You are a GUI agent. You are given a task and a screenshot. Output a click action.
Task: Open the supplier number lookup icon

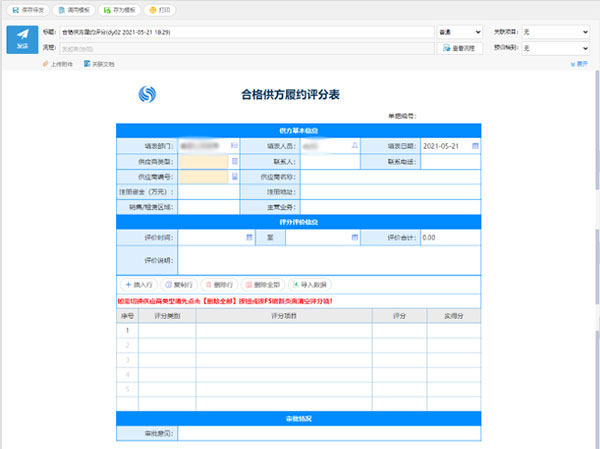235,176
